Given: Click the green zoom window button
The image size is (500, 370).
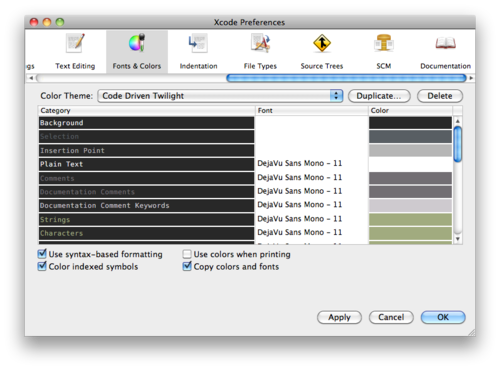Looking at the screenshot, I should [x=60, y=22].
